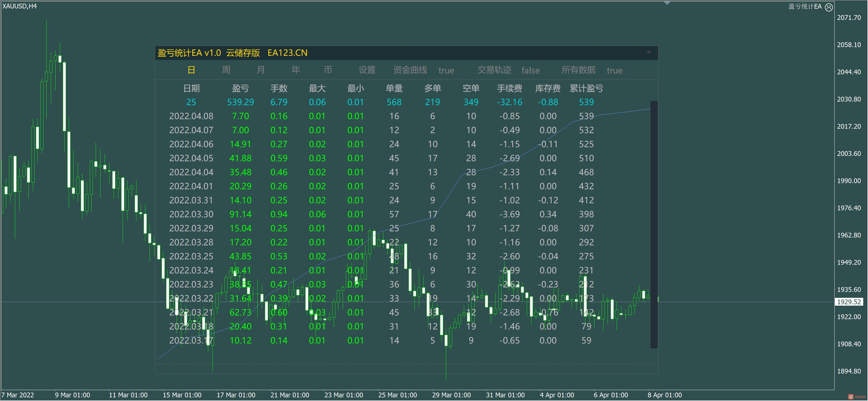Switch to the 日 daily tab
The image size is (868, 401).
[x=191, y=70]
